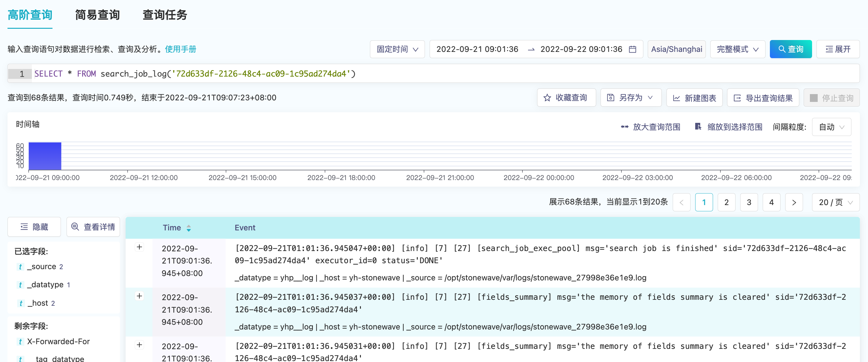Click into the SQL query editor line
Viewport: 868px width, 362px height.
(433, 73)
